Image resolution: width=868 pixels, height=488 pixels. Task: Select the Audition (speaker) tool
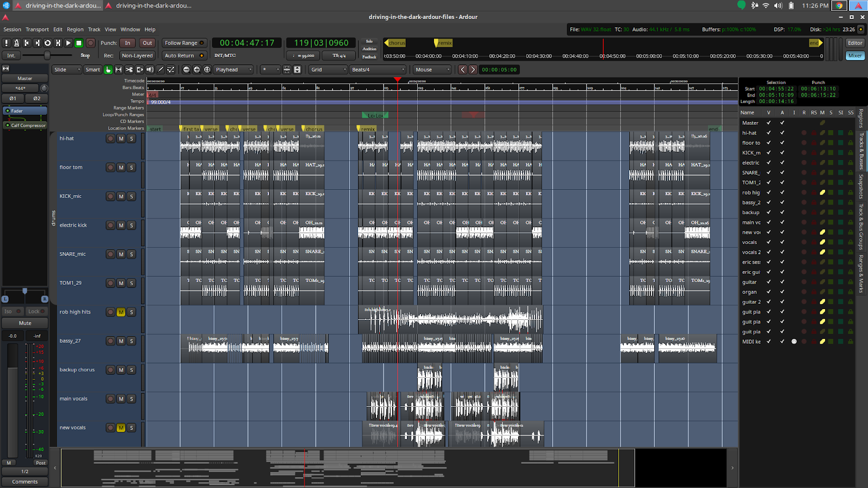150,69
